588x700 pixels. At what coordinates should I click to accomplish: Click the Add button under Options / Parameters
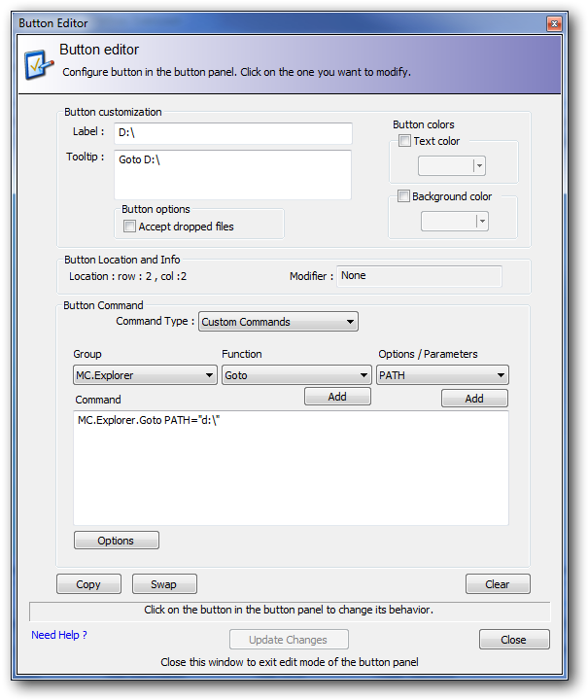click(474, 399)
